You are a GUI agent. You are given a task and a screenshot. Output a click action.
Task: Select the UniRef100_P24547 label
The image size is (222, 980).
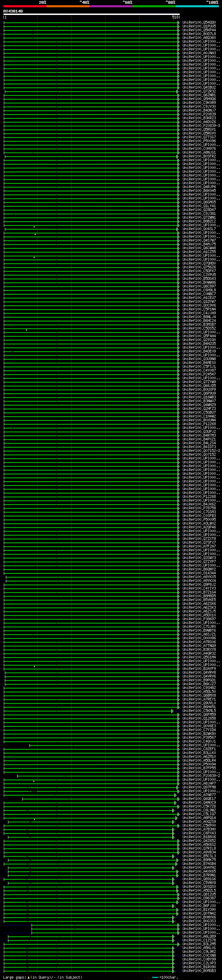click(199, 374)
